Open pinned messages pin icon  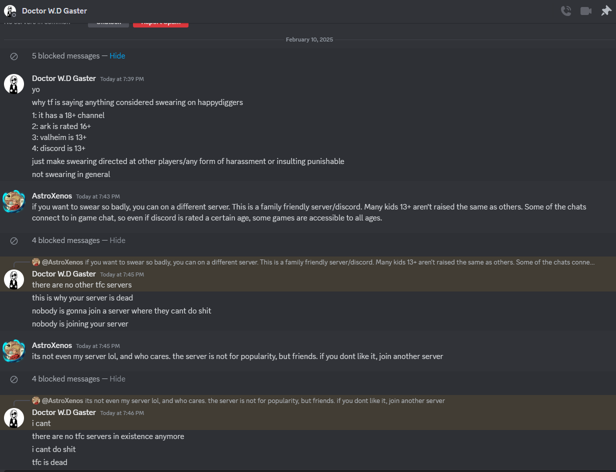point(606,11)
